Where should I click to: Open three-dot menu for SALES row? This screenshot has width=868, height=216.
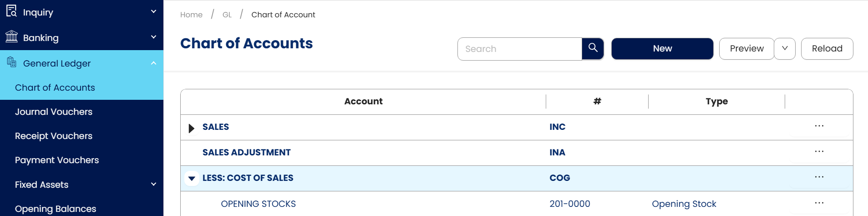pos(819,126)
